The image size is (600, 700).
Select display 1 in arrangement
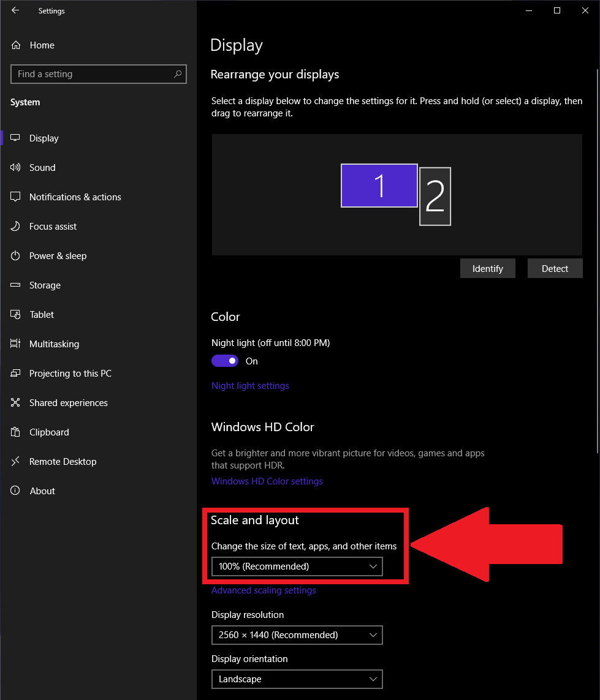(379, 186)
